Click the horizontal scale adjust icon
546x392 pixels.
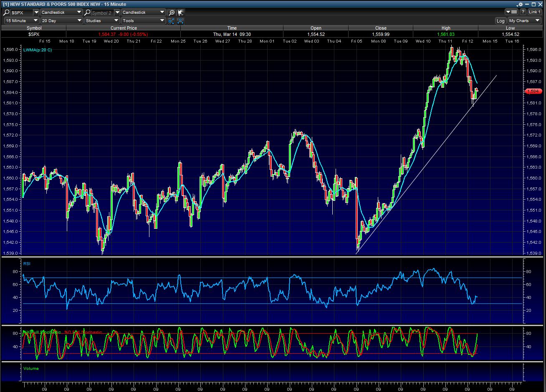[x=180, y=20]
